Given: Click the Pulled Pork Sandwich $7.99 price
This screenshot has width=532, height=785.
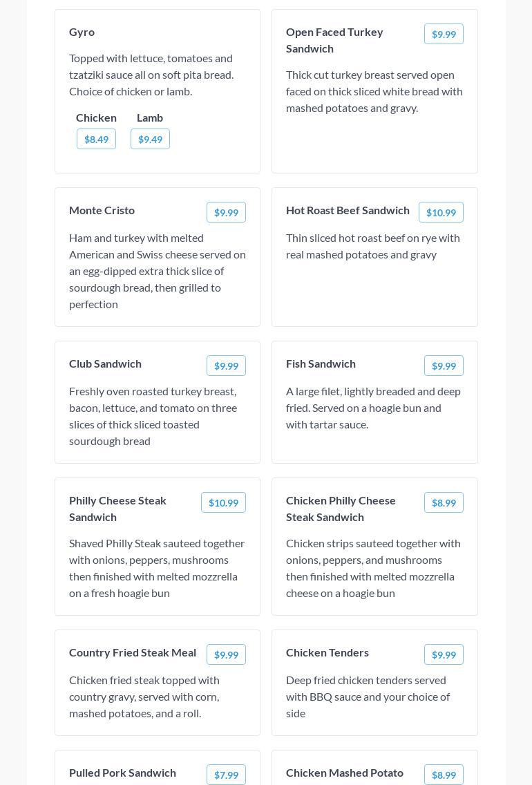Looking at the screenshot, I should pos(226,775).
